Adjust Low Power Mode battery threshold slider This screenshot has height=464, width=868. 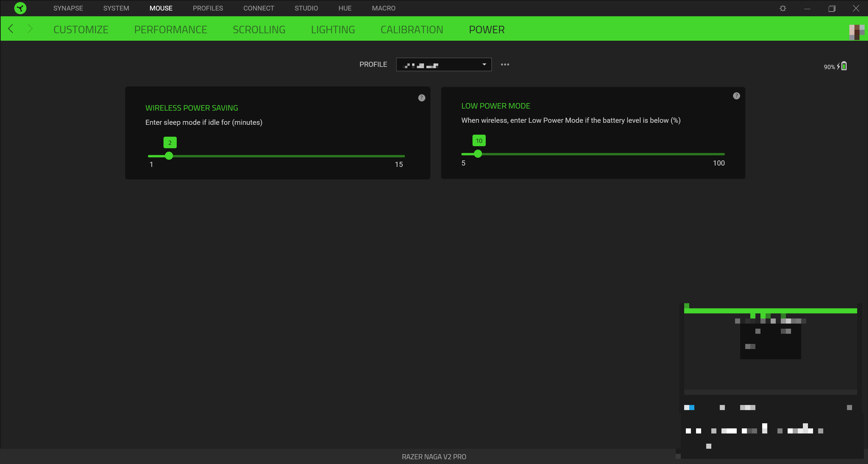478,154
